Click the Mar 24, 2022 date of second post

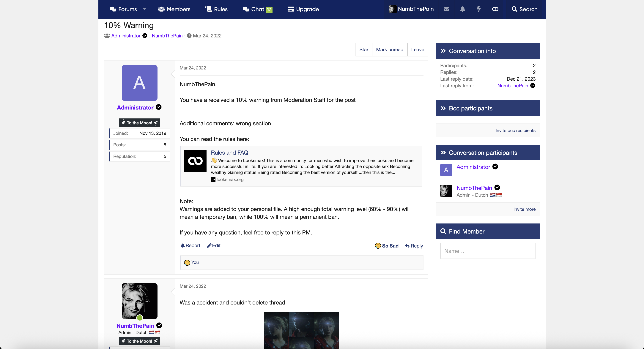193,286
